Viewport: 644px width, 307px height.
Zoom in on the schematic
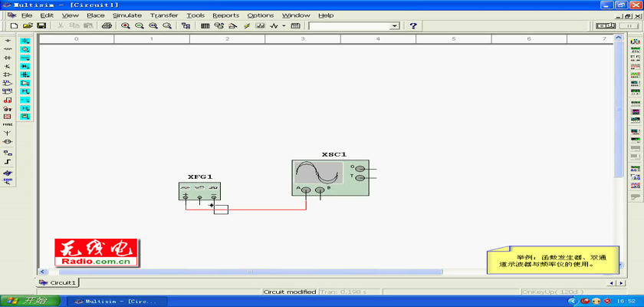[x=126, y=26]
